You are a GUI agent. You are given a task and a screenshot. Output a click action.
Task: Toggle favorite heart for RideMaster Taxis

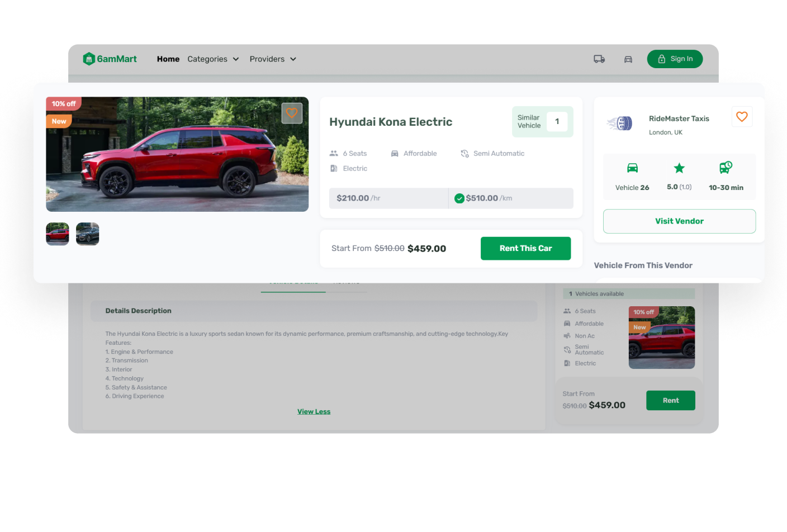(742, 117)
